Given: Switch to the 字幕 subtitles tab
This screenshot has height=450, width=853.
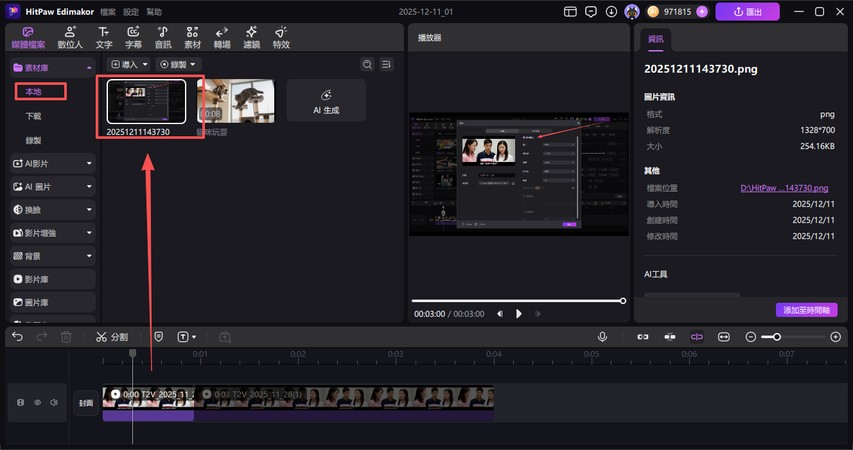Looking at the screenshot, I should click(x=132, y=38).
